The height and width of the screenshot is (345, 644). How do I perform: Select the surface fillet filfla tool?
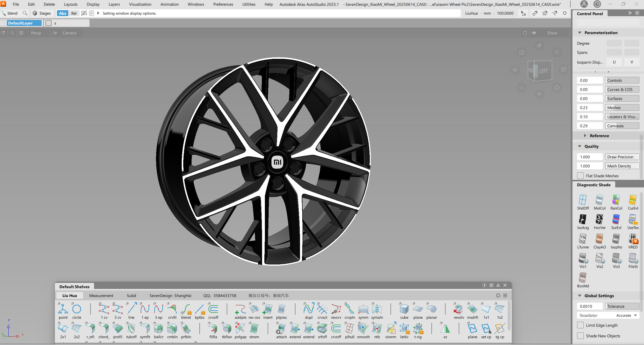(213, 329)
